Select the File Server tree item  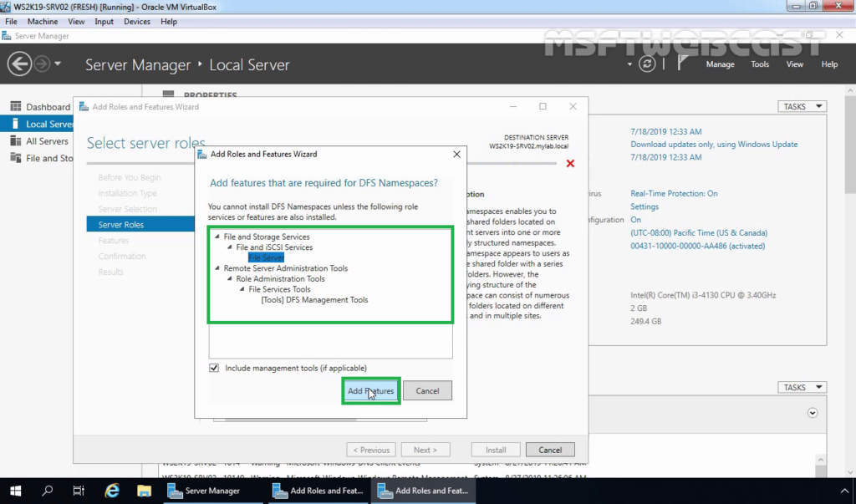[267, 257]
